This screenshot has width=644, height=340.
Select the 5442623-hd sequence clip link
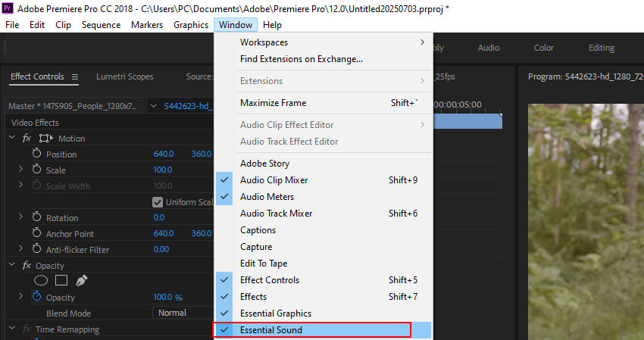[189, 106]
